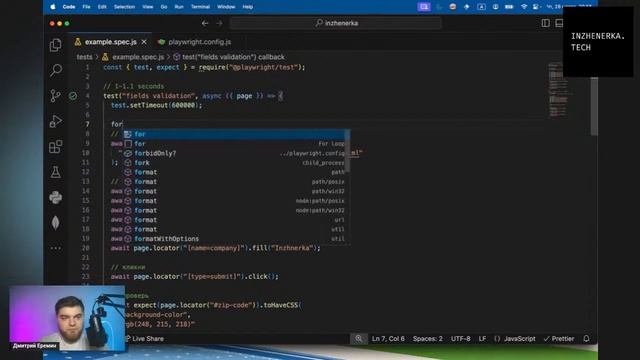Click the screen sharing icon in menu bar
This screenshot has width=640, height=360.
[x=424, y=7]
